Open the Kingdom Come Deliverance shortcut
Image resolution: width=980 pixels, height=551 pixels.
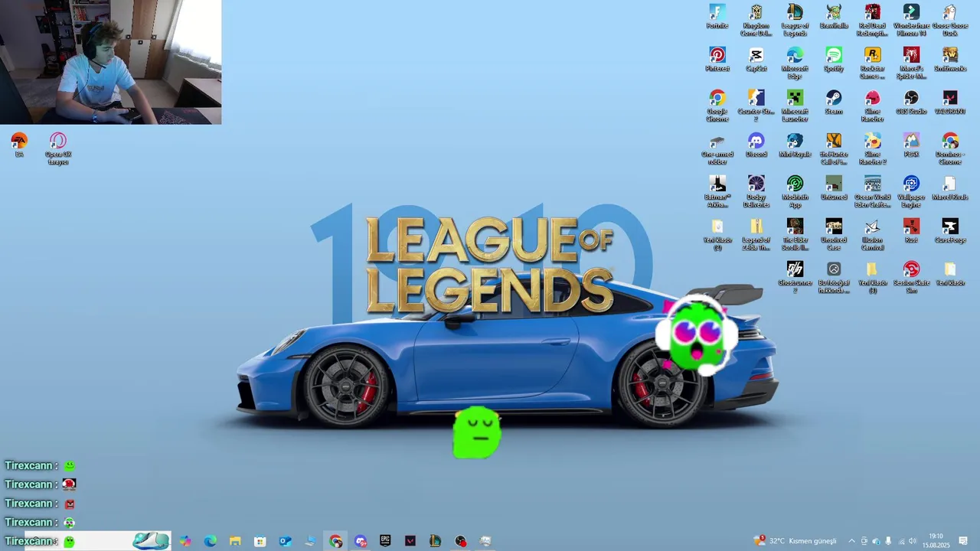(x=756, y=21)
